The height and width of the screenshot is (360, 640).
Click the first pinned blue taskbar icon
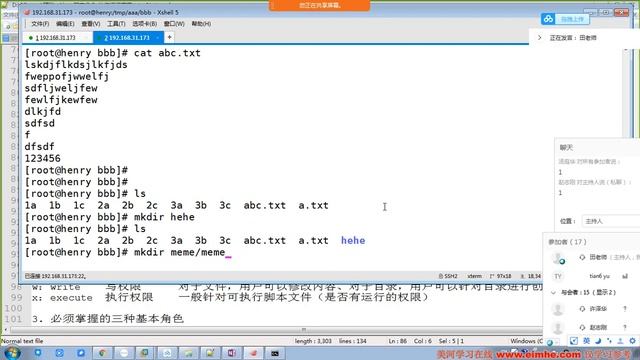point(38,352)
